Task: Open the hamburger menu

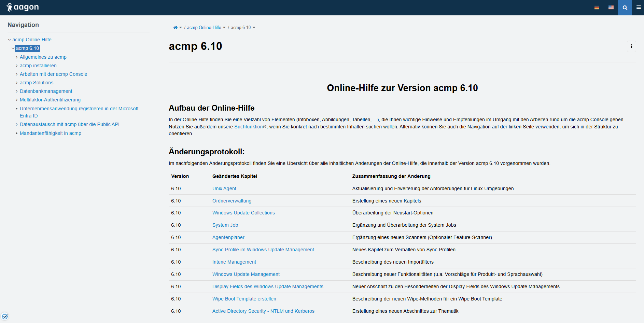Action: click(639, 8)
